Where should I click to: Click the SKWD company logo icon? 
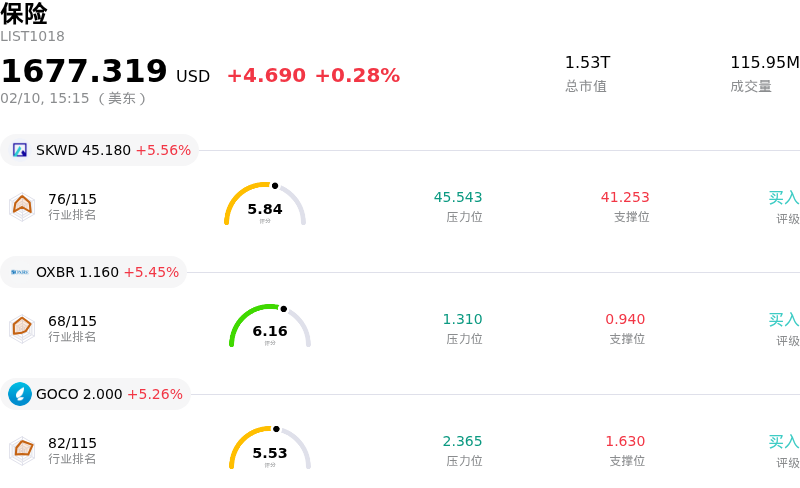coord(20,150)
